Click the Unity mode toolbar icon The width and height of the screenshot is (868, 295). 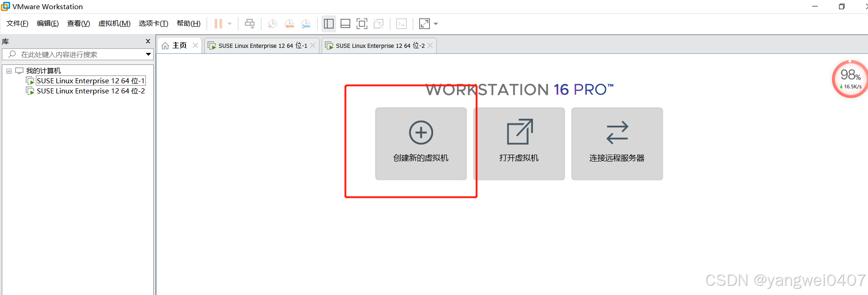(379, 23)
